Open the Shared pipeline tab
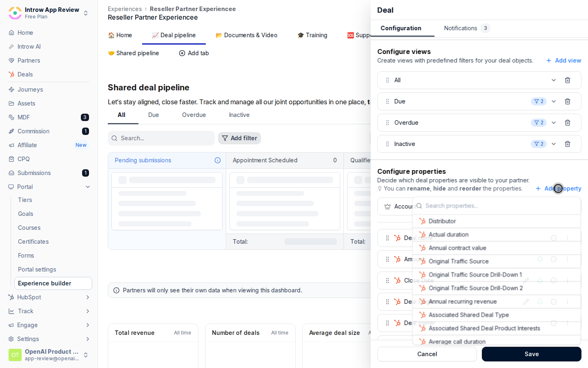 (x=134, y=53)
